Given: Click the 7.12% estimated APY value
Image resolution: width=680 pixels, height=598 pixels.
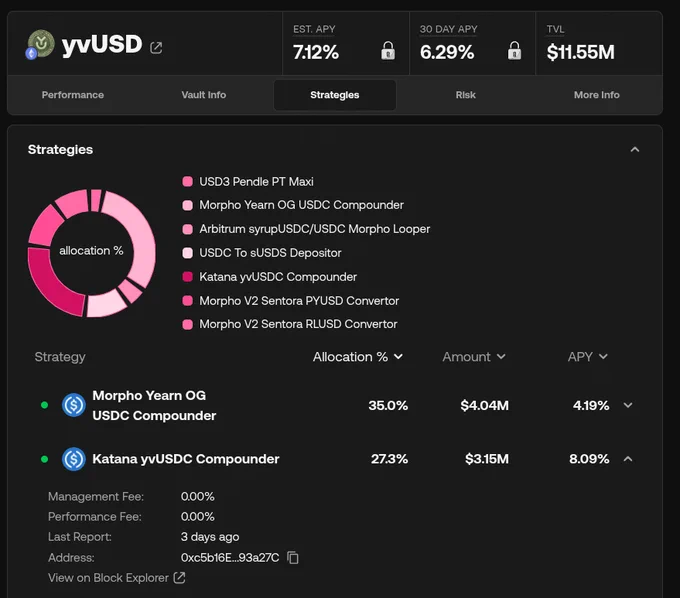Looking at the screenshot, I should coord(316,52).
